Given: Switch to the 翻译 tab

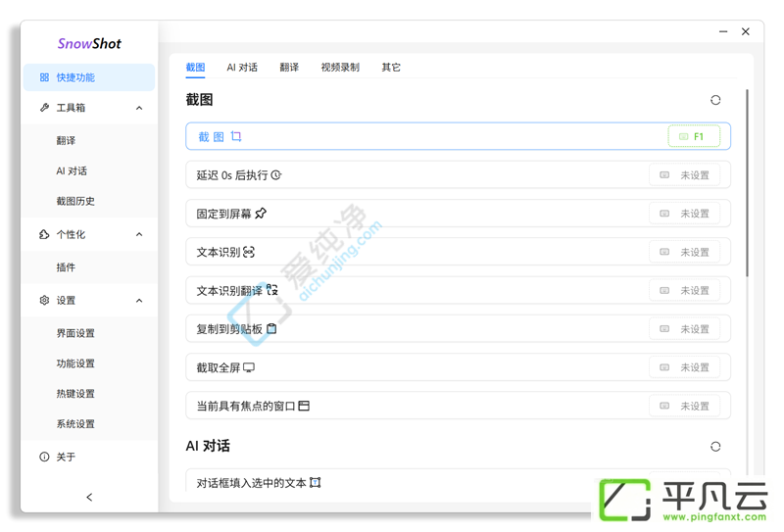Looking at the screenshot, I should point(289,67).
